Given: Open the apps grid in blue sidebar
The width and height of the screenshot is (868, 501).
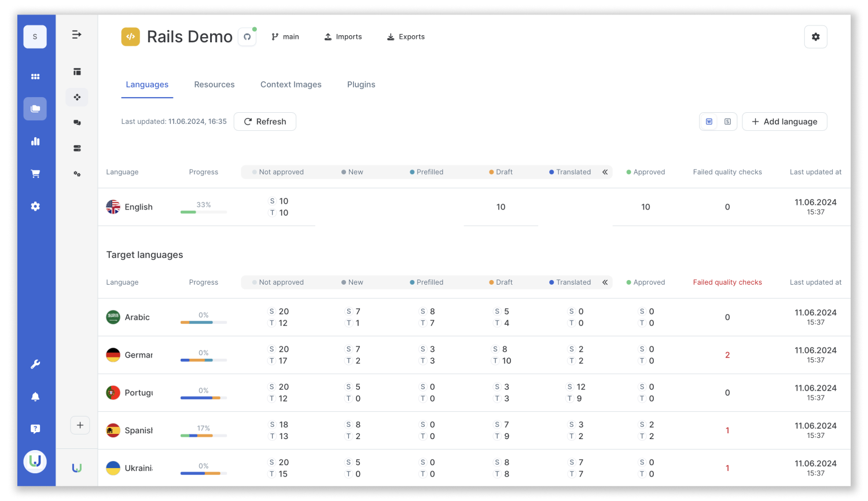Looking at the screenshot, I should tap(35, 76).
